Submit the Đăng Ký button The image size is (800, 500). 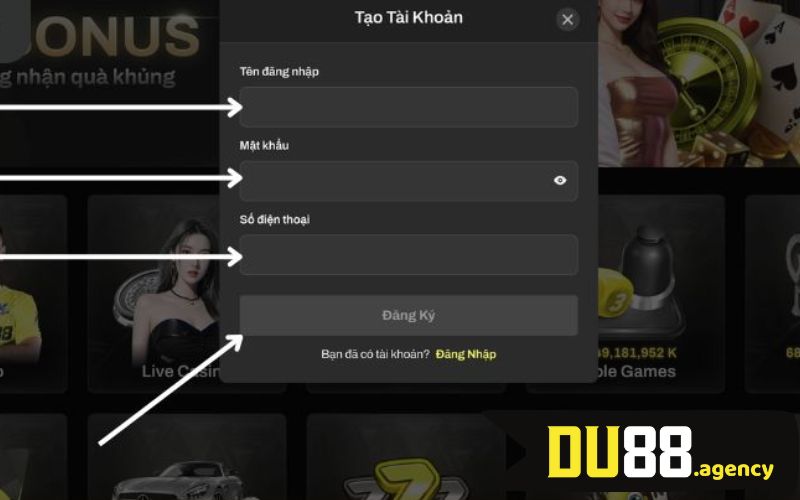pos(409,315)
